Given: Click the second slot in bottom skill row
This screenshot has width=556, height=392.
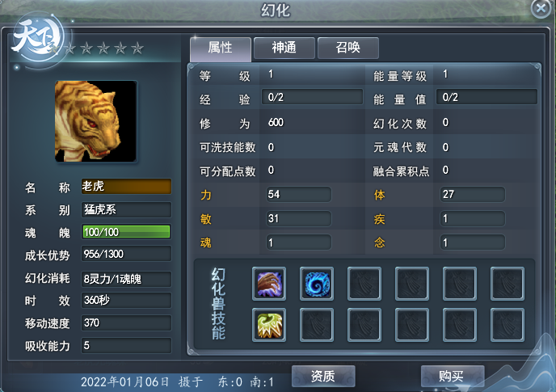Looking at the screenshot, I should pos(317,325).
